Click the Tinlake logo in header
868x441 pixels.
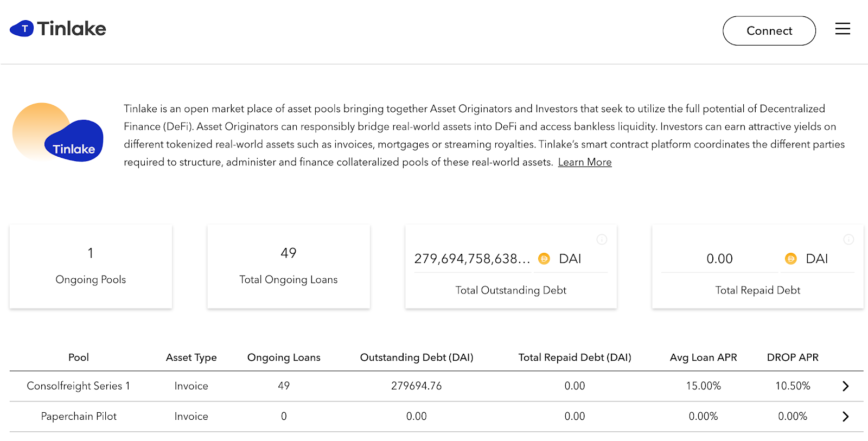[x=58, y=29]
